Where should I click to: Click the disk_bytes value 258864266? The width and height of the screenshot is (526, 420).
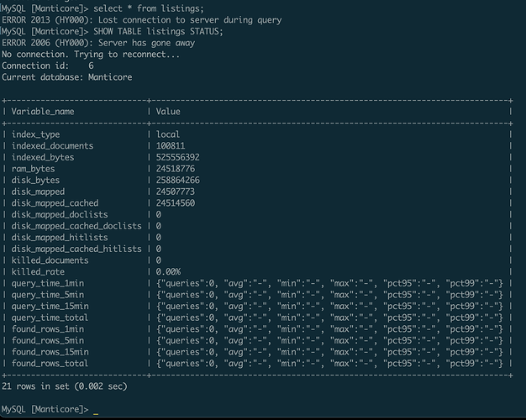point(178,180)
